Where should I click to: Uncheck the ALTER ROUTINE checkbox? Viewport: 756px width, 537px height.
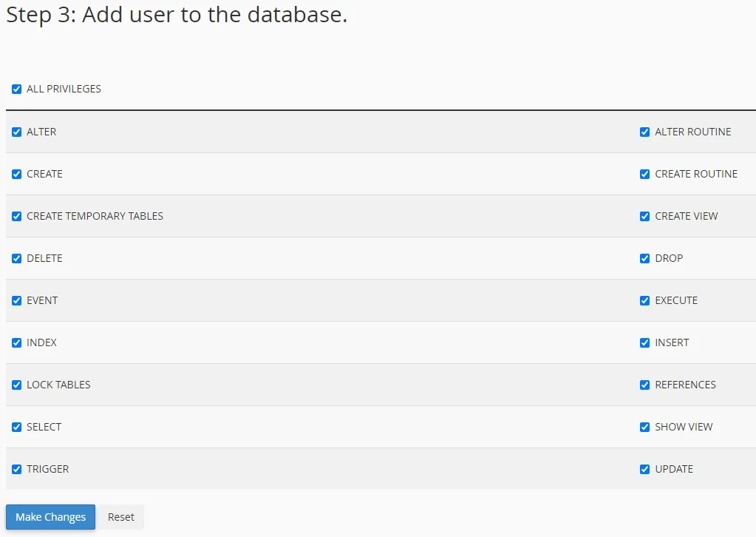click(x=645, y=132)
